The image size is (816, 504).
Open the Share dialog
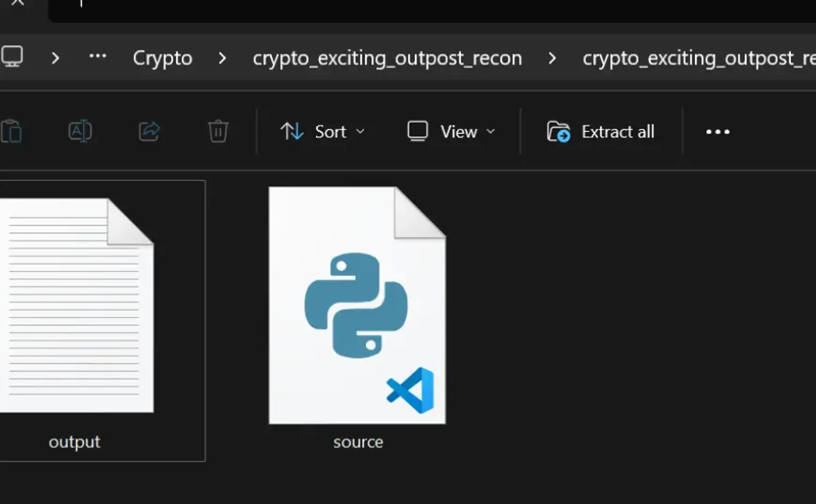149,132
